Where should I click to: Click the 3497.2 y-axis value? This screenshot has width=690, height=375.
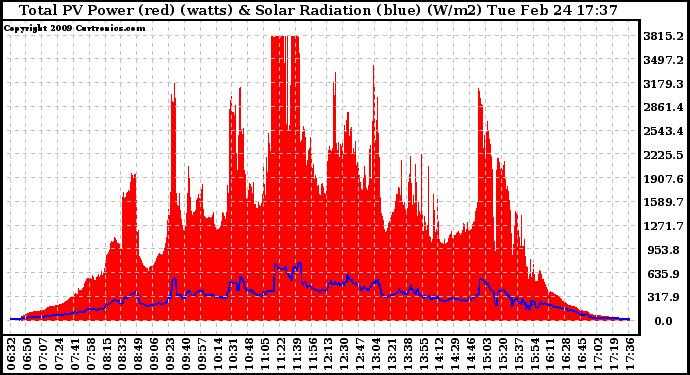point(663,60)
